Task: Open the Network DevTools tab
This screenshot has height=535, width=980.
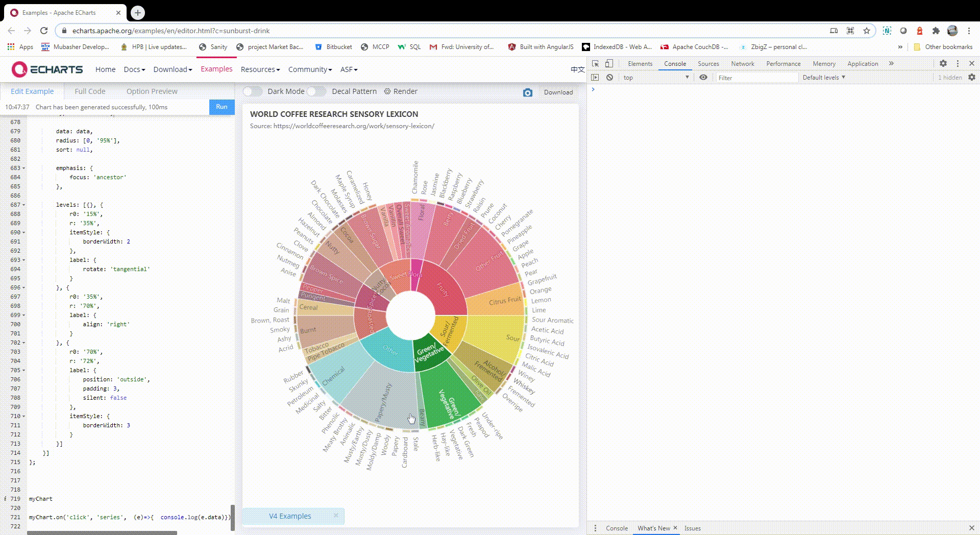Action: (x=742, y=63)
